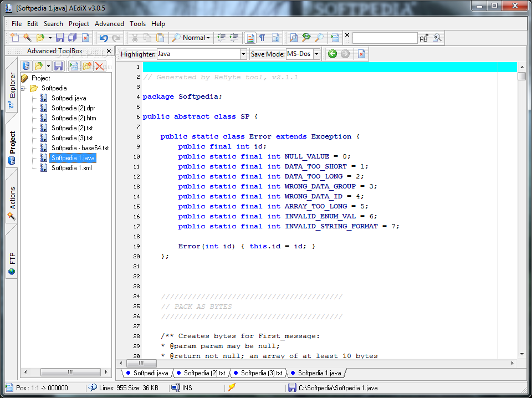Click the Copy icon in the toolbar

click(147, 38)
